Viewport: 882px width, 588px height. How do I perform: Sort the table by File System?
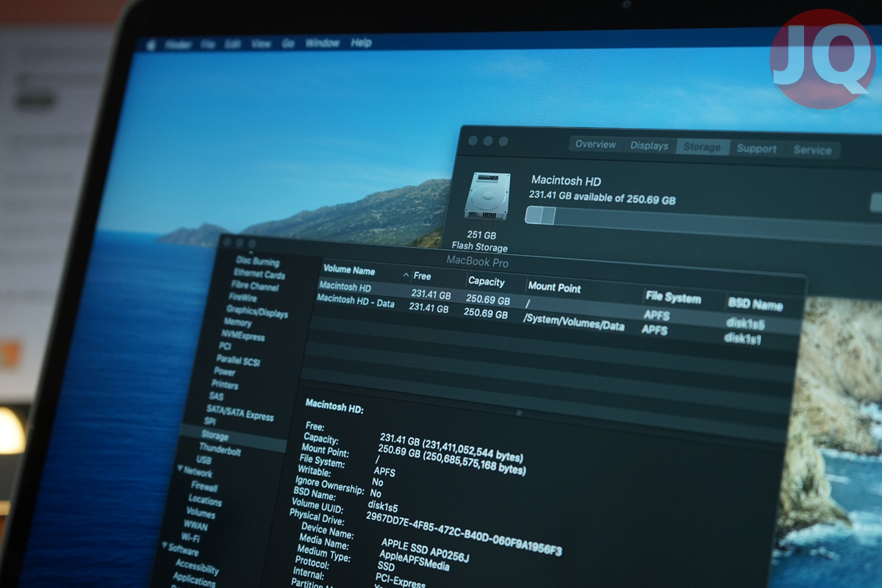(673, 297)
